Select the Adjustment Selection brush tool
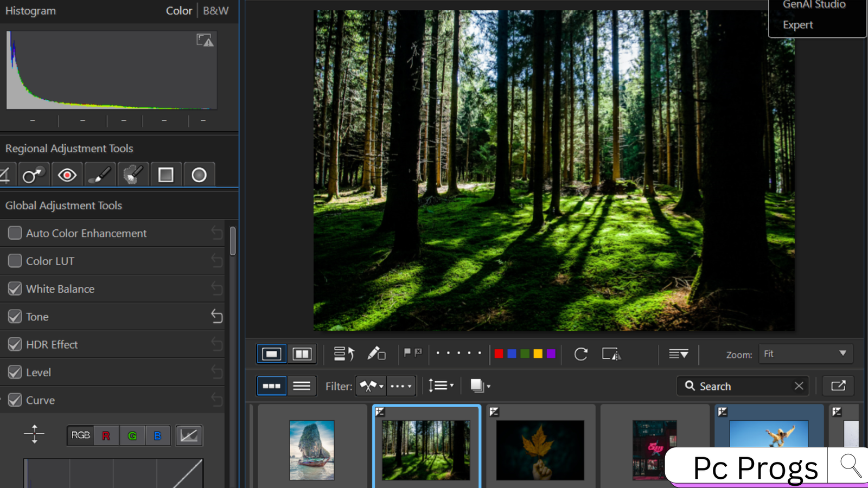This screenshot has width=868, height=488. (x=133, y=175)
